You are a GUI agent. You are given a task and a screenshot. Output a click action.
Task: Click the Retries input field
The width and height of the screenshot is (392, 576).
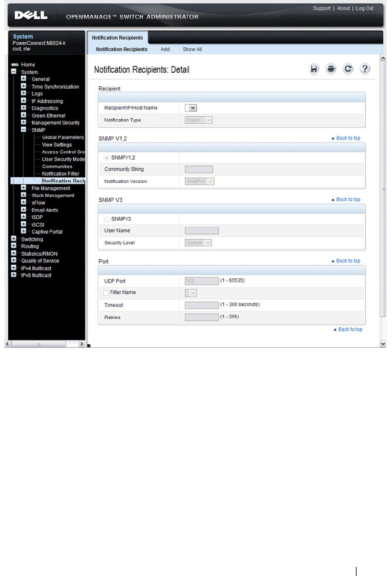(202, 317)
